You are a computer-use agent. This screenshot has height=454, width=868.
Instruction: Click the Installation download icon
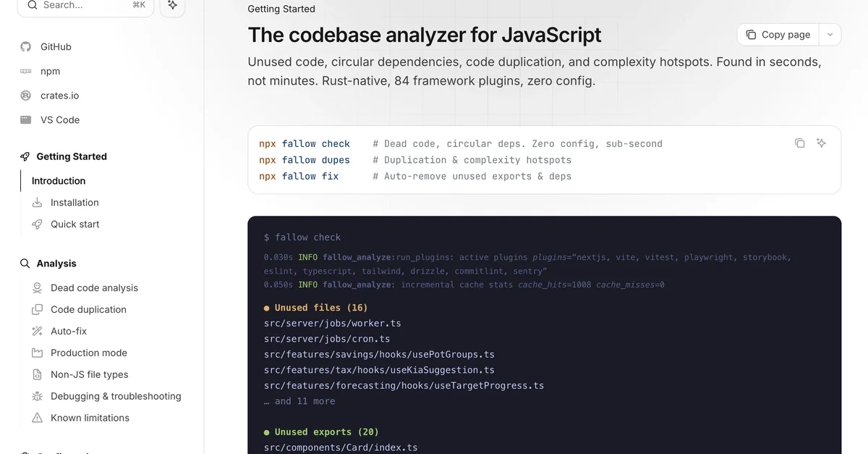click(38, 203)
